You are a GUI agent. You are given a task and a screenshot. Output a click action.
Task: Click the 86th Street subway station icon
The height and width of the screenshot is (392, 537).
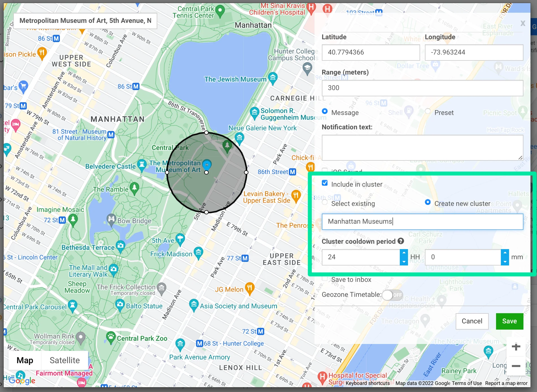tap(292, 171)
